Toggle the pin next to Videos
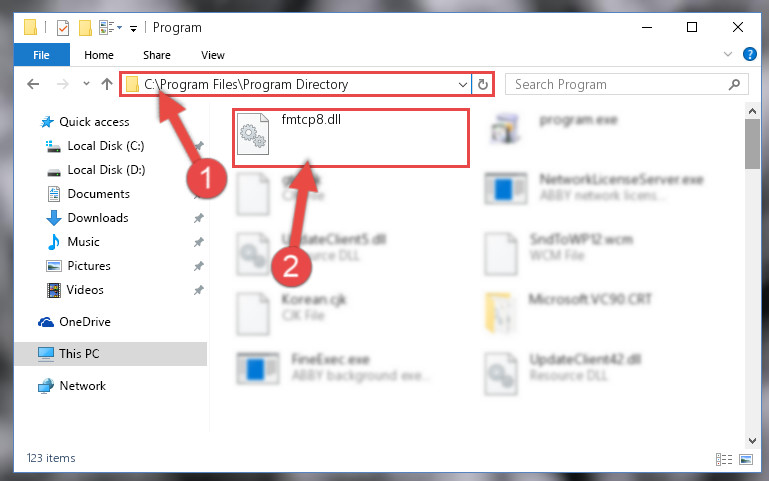The height and width of the screenshot is (481, 769). pos(199,290)
